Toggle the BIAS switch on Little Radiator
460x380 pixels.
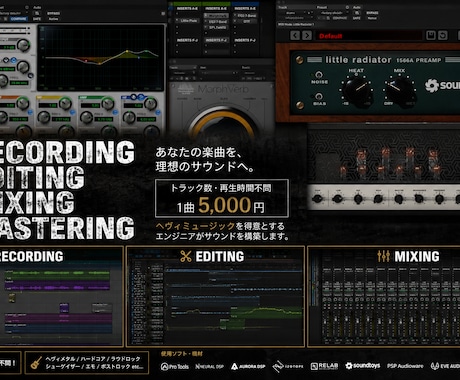319,96
